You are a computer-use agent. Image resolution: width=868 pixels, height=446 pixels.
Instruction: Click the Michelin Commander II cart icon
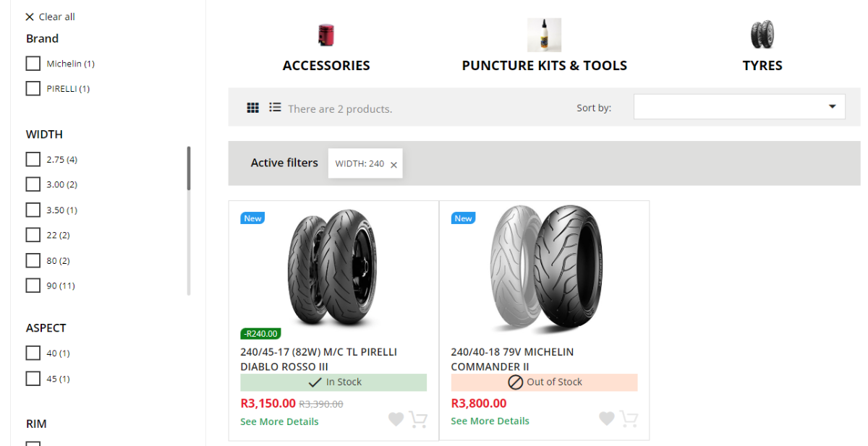(x=629, y=419)
